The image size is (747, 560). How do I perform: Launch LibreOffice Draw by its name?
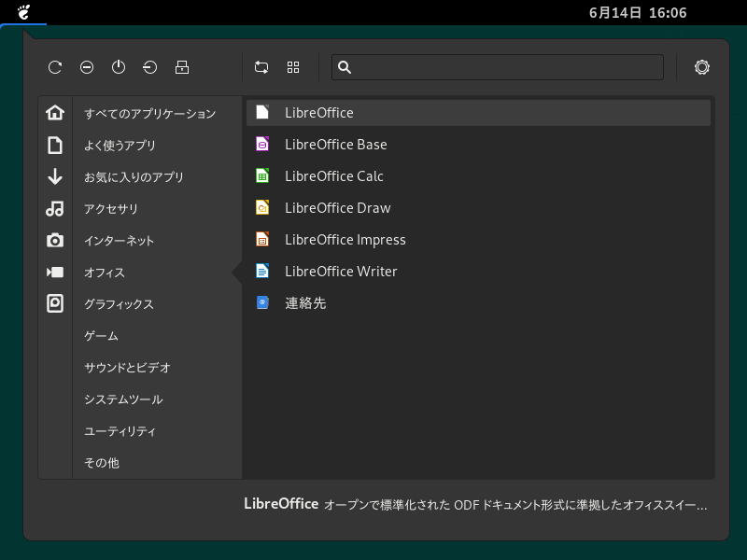(x=338, y=207)
